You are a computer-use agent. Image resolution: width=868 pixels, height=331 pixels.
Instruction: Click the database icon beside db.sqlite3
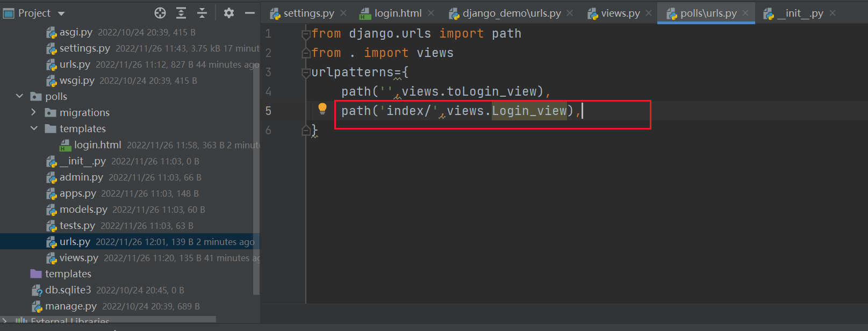pos(37,291)
